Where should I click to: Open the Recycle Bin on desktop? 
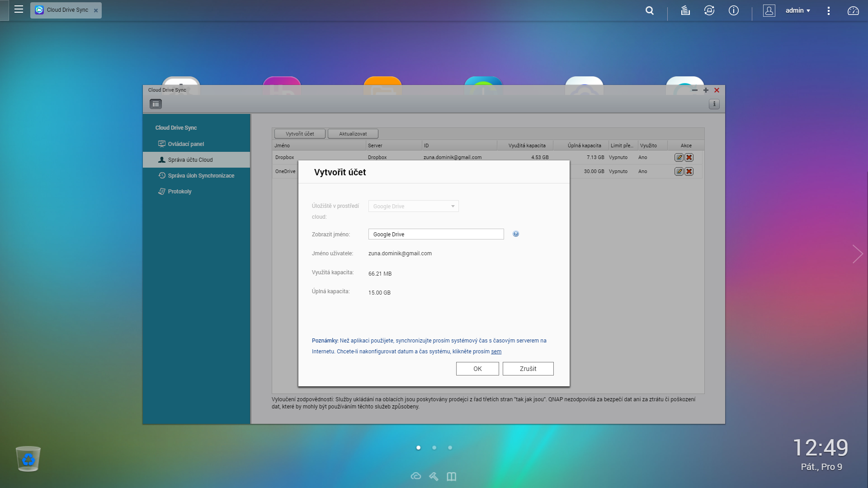28,459
